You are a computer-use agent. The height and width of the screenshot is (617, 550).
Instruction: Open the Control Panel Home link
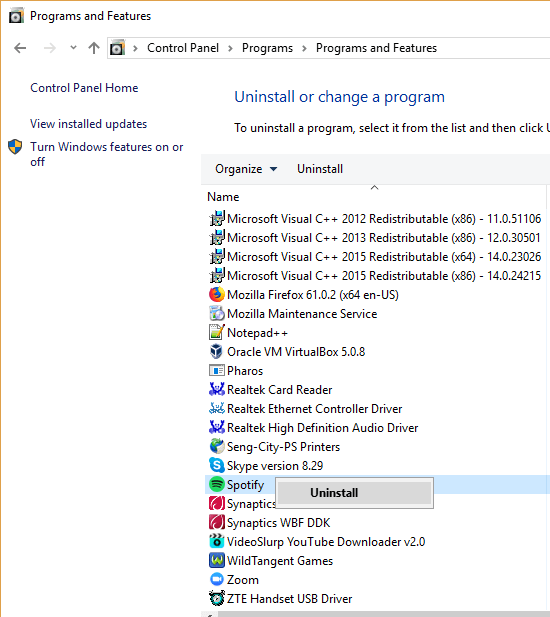point(84,88)
